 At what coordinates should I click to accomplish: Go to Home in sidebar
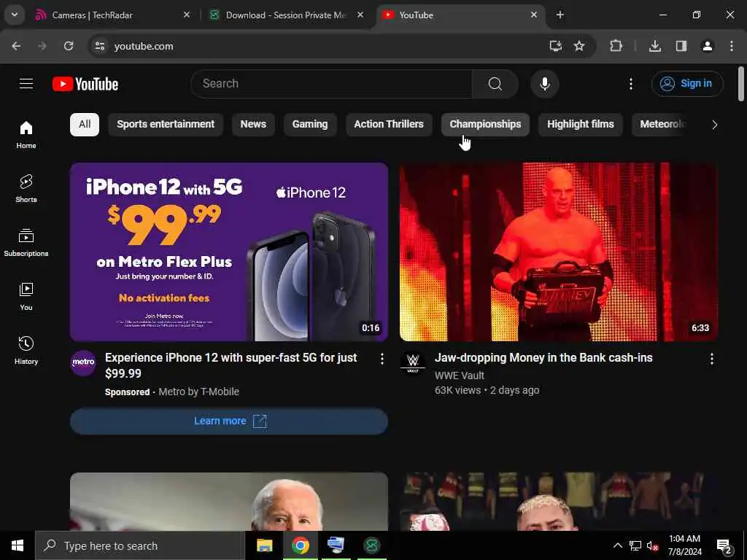26,135
